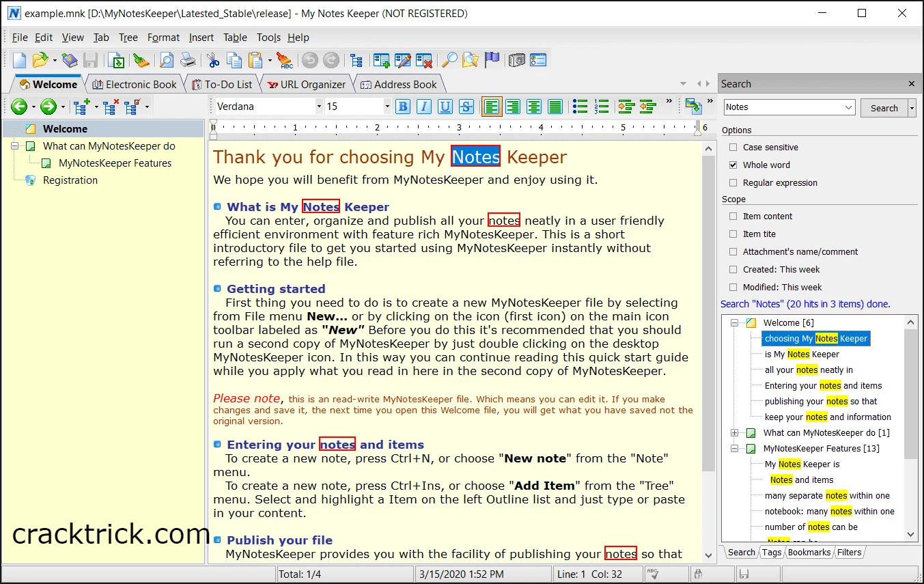924x584 pixels.
Task: Open the Search button dropdown arrow
Action: 912,108
